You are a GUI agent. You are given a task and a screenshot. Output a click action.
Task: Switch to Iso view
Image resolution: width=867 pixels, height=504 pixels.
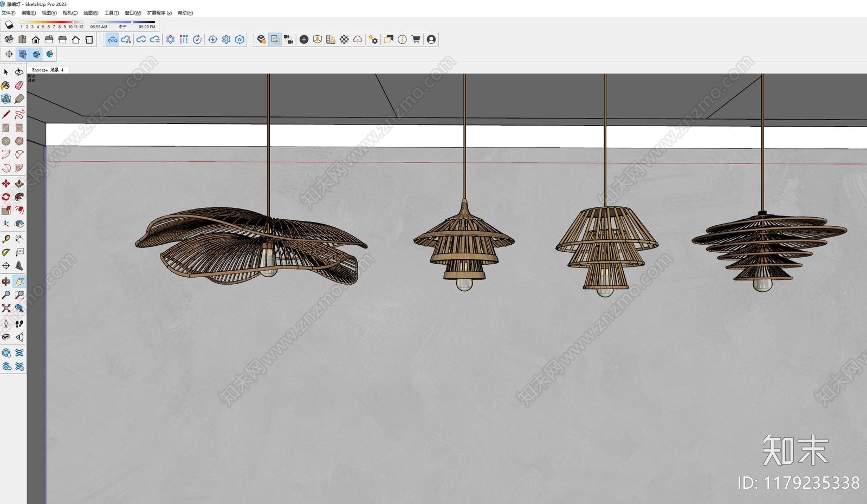9,40
